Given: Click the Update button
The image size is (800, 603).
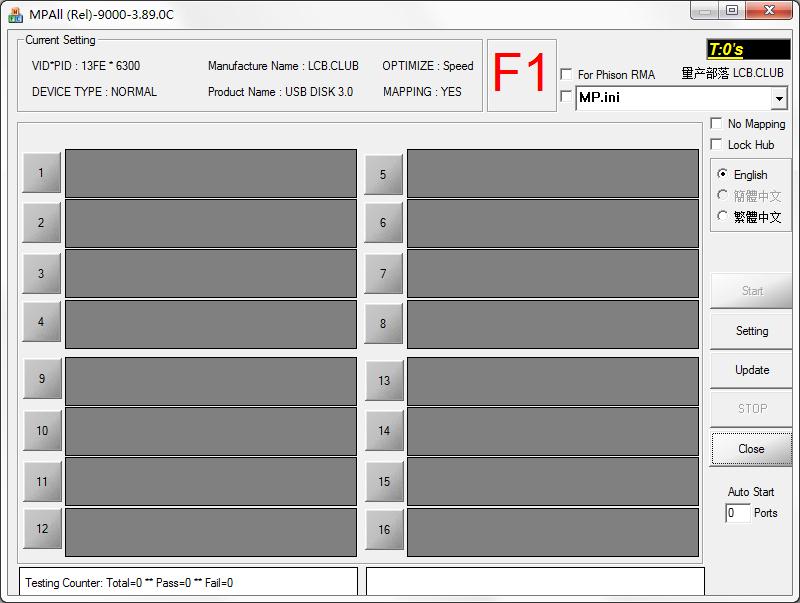Looking at the screenshot, I should [752, 370].
